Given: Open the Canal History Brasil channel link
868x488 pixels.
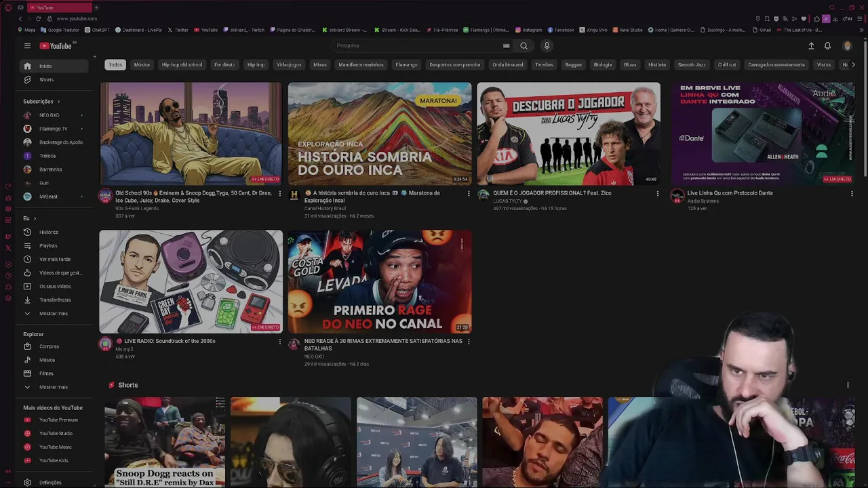Looking at the screenshot, I should 325,208.
